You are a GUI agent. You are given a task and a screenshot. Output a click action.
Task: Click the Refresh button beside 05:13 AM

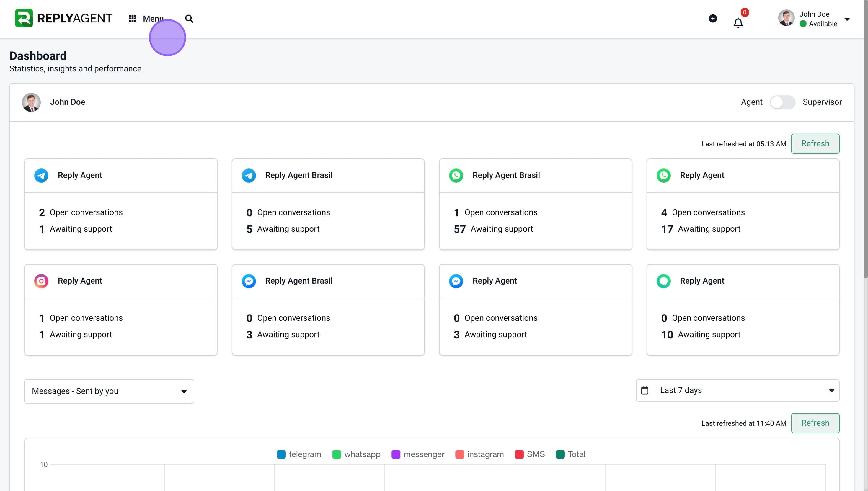click(815, 144)
